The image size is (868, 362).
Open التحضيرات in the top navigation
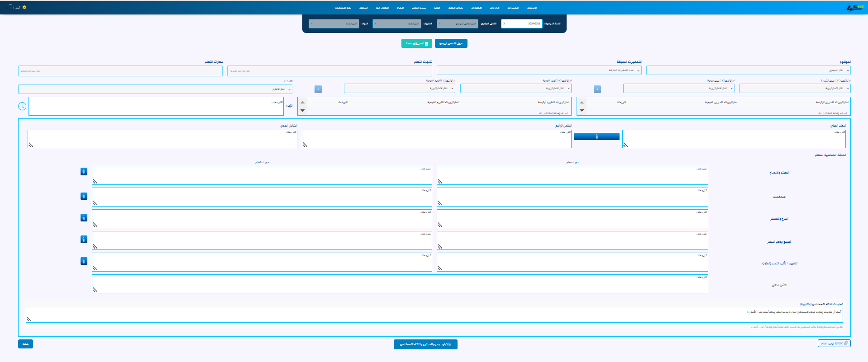(513, 8)
